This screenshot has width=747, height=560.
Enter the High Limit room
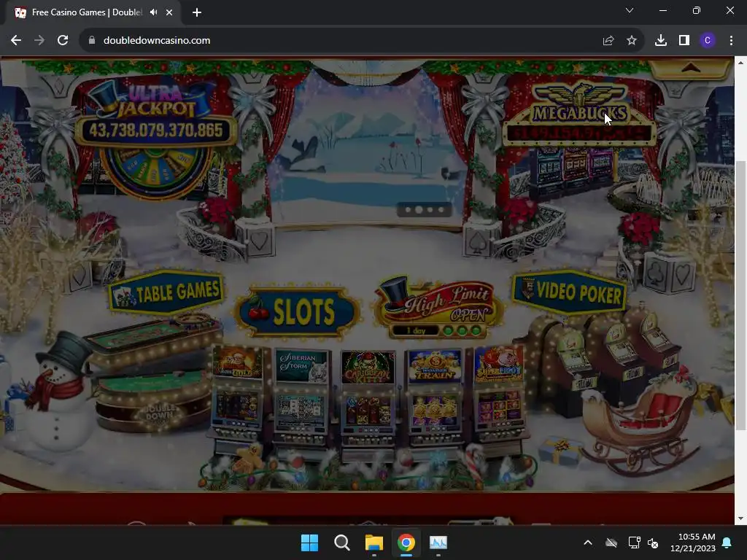click(x=438, y=308)
